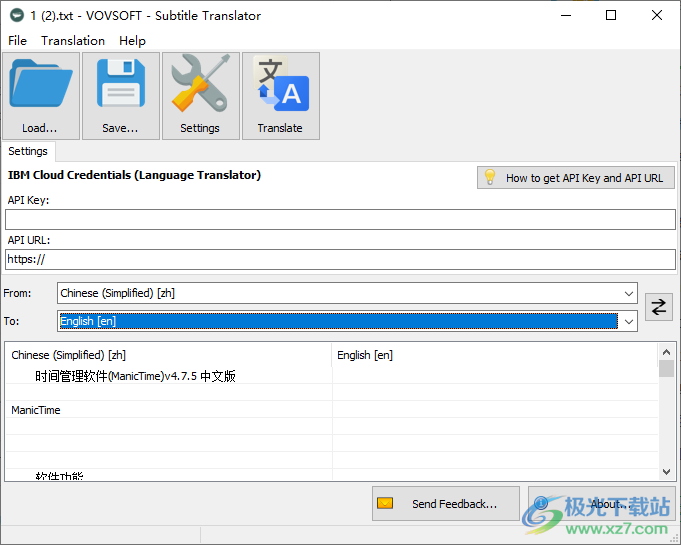Start translation with the Translate button
Image resolution: width=681 pixels, height=545 pixels.
coord(281,96)
